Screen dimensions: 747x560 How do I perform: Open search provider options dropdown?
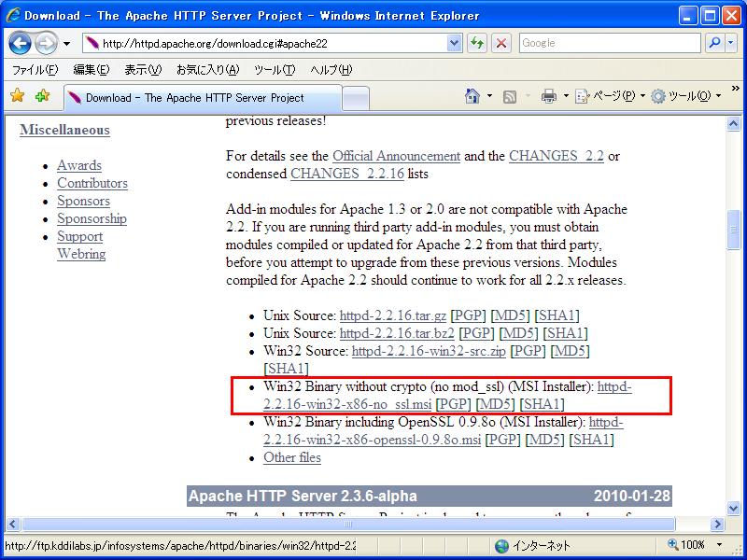(x=731, y=43)
